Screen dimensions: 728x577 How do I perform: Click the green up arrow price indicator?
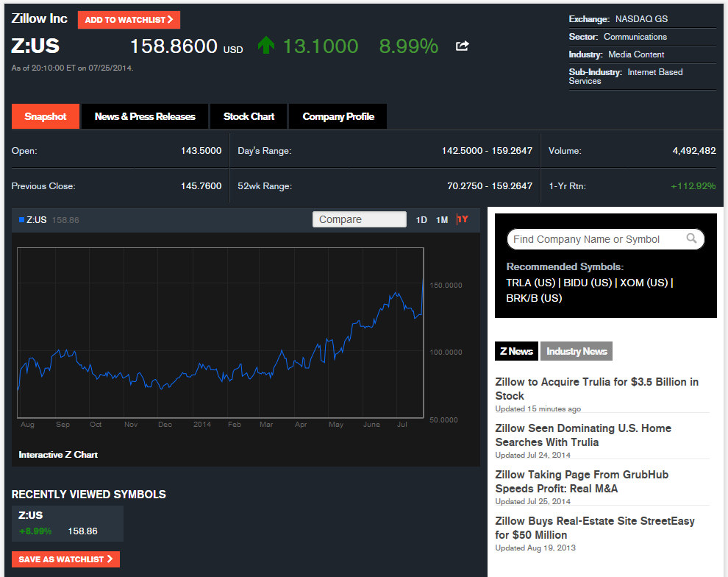click(266, 45)
